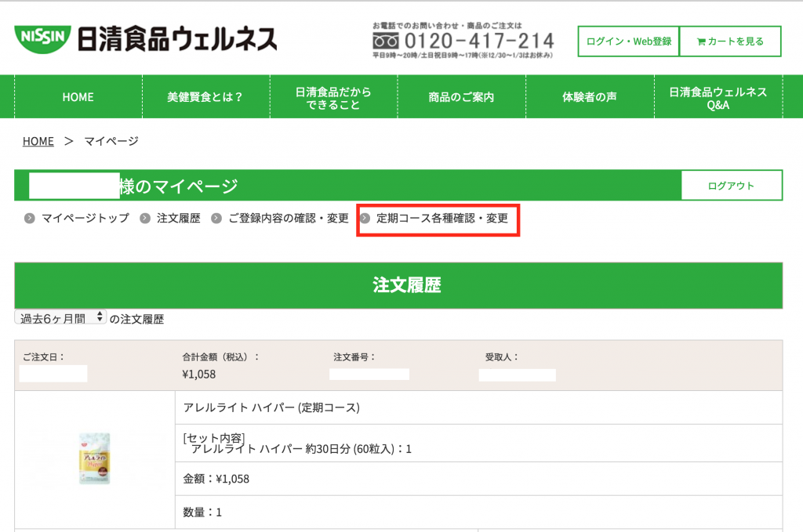Click the アレルライト ハイパー product thumbnail
803x532 pixels.
coord(95,459)
